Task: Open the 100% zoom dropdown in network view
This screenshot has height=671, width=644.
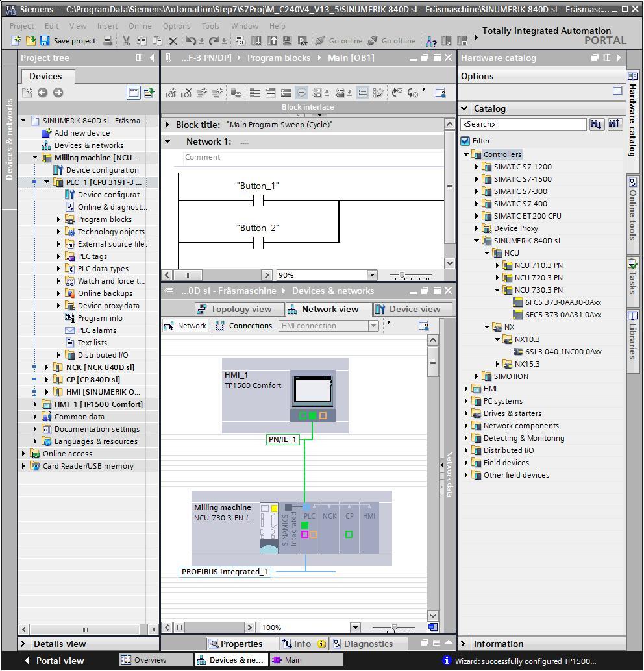Action: click(x=355, y=628)
